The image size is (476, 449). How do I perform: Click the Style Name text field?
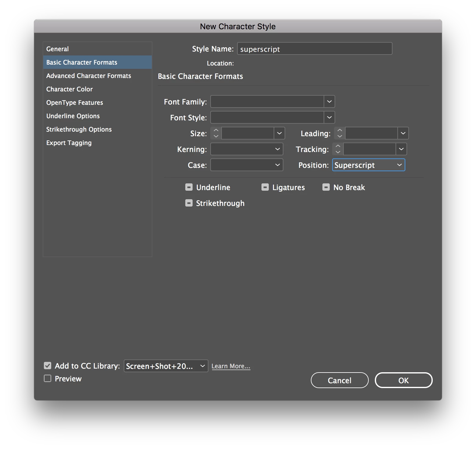tap(314, 49)
